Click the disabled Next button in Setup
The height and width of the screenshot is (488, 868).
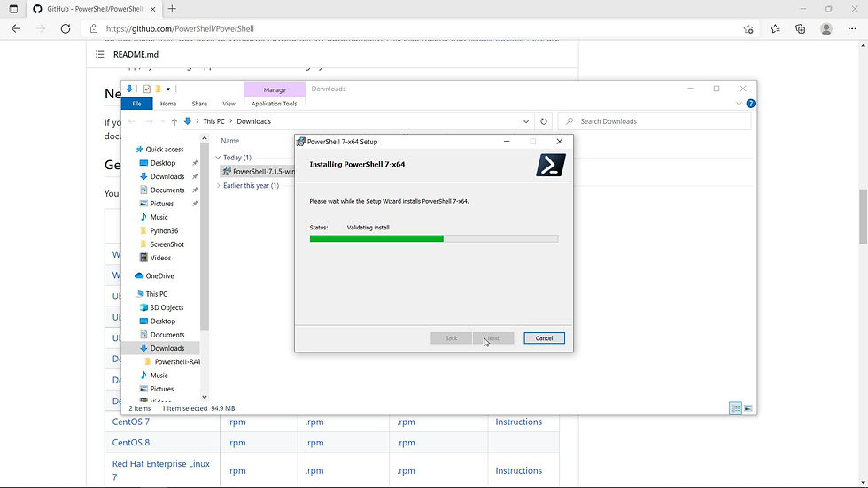tap(493, 338)
